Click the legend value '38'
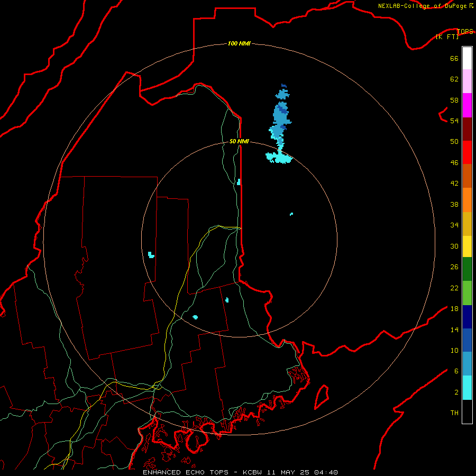Screen dimensions: 476x476 click(454, 204)
